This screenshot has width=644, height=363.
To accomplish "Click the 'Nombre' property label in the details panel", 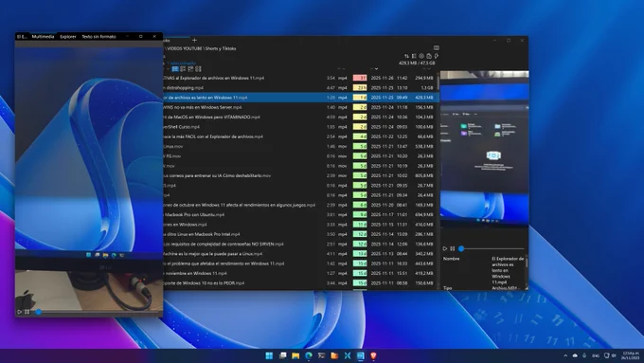I will pyautogui.click(x=451, y=259).
